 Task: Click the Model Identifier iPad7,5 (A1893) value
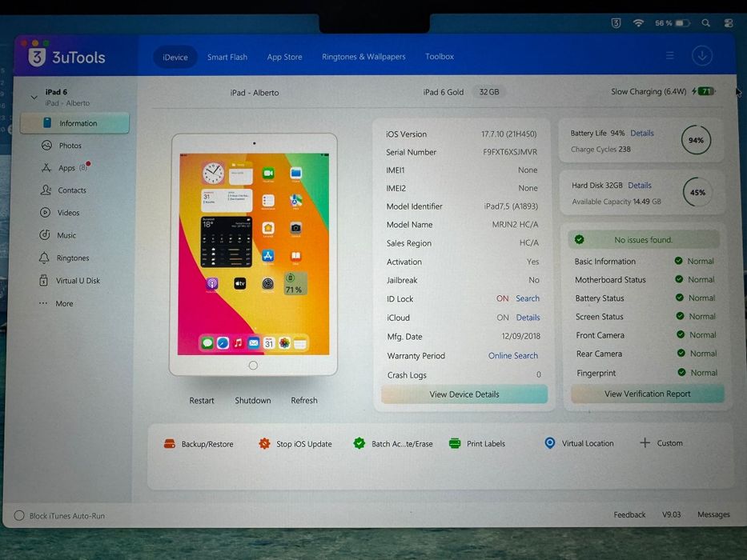pyautogui.click(x=511, y=206)
